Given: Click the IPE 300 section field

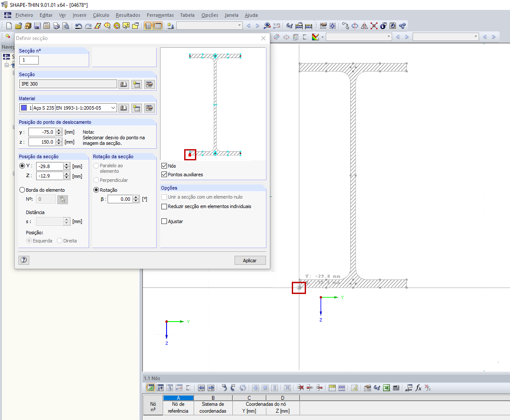Looking at the screenshot, I should (68, 84).
